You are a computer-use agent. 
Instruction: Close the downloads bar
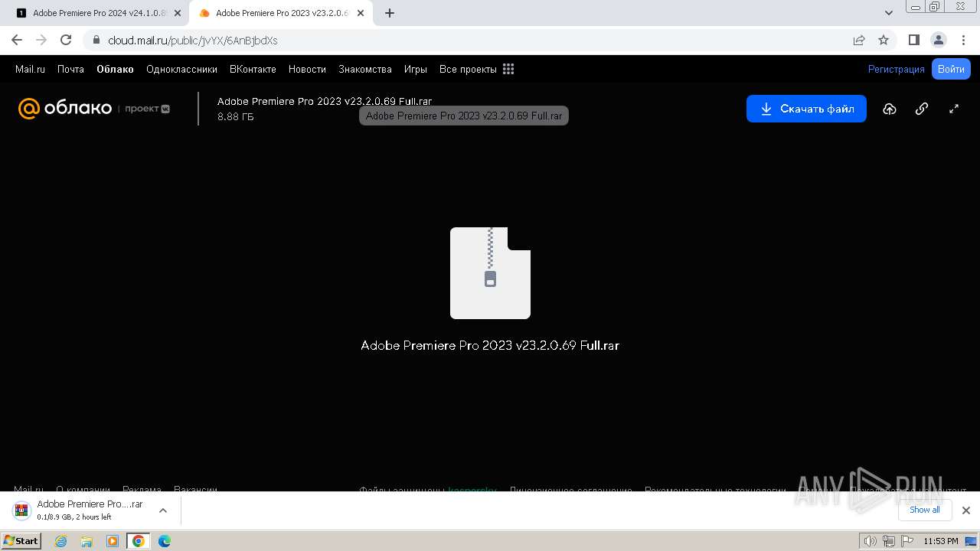965,510
